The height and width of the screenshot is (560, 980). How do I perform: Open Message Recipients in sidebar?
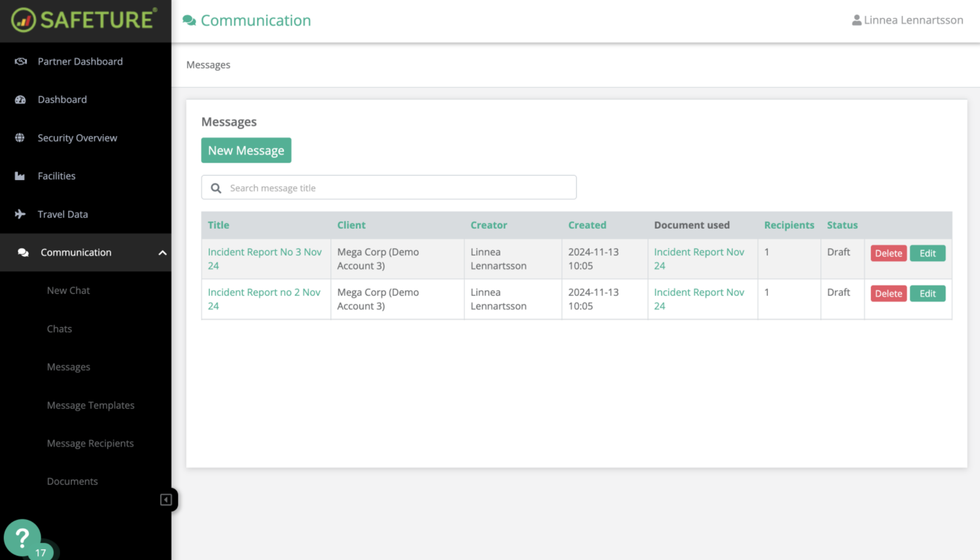coord(90,443)
